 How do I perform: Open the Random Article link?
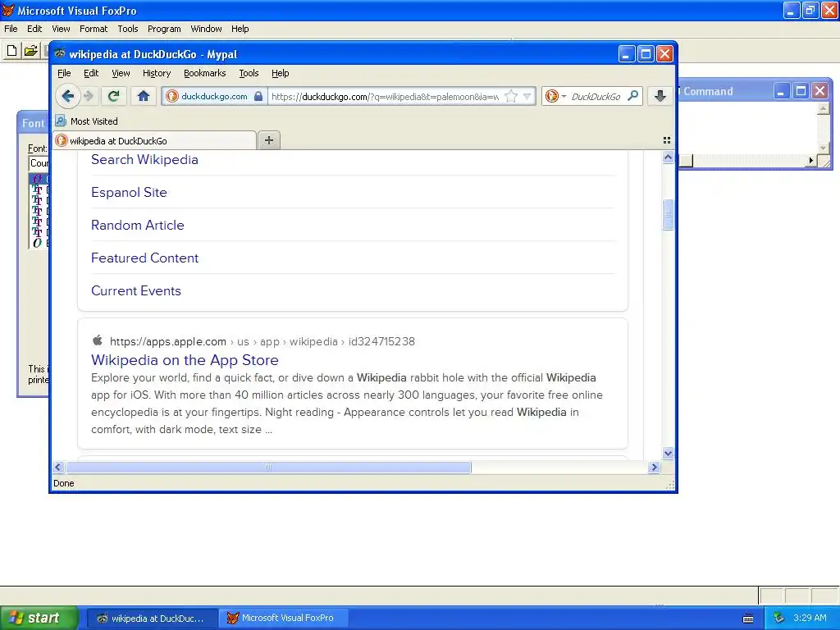tap(138, 225)
